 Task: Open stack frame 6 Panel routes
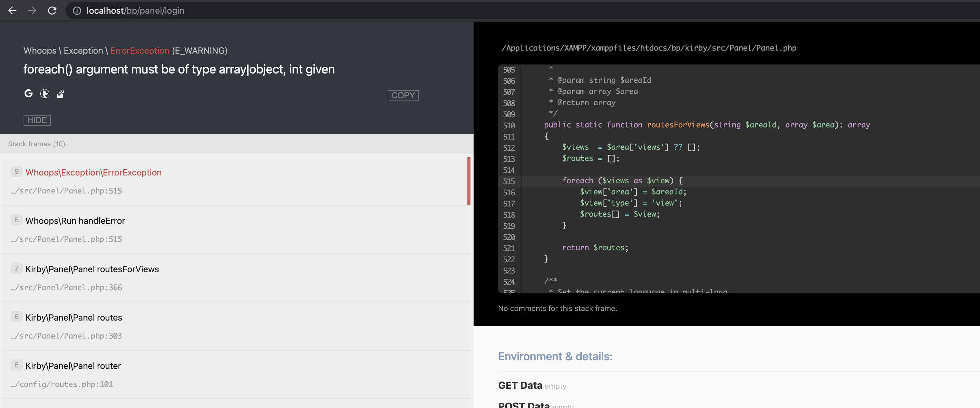(x=73, y=317)
